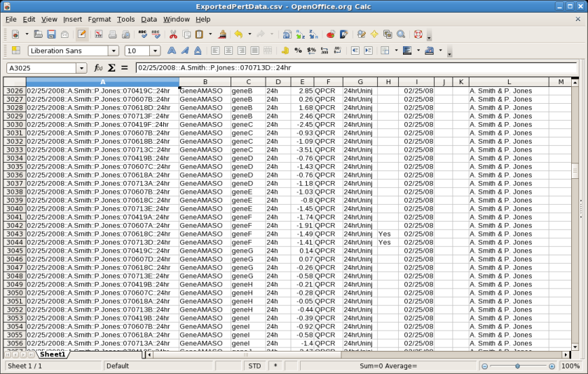Open the Data menu

tap(149, 19)
